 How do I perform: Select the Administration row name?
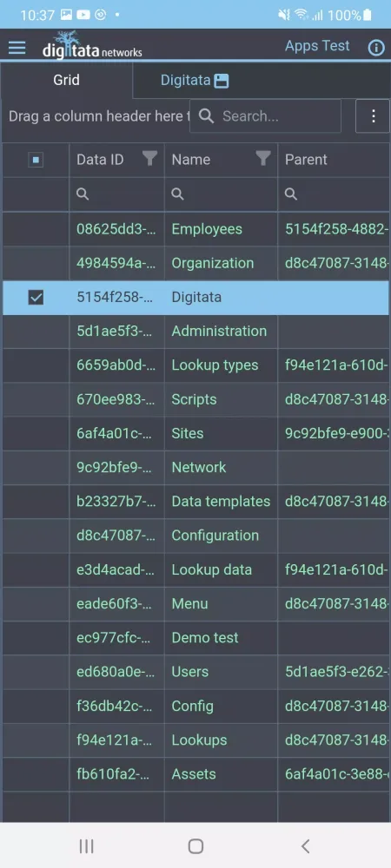[x=219, y=331]
